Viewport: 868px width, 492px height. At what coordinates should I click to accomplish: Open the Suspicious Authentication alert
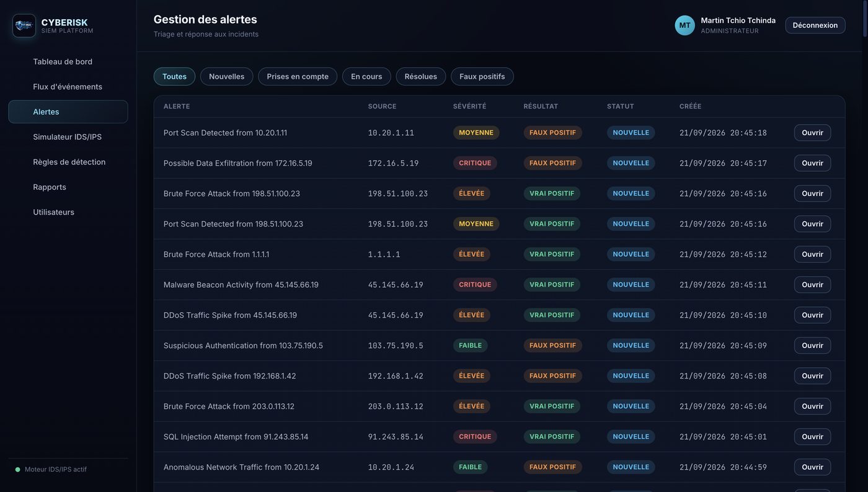click(812, 346)
